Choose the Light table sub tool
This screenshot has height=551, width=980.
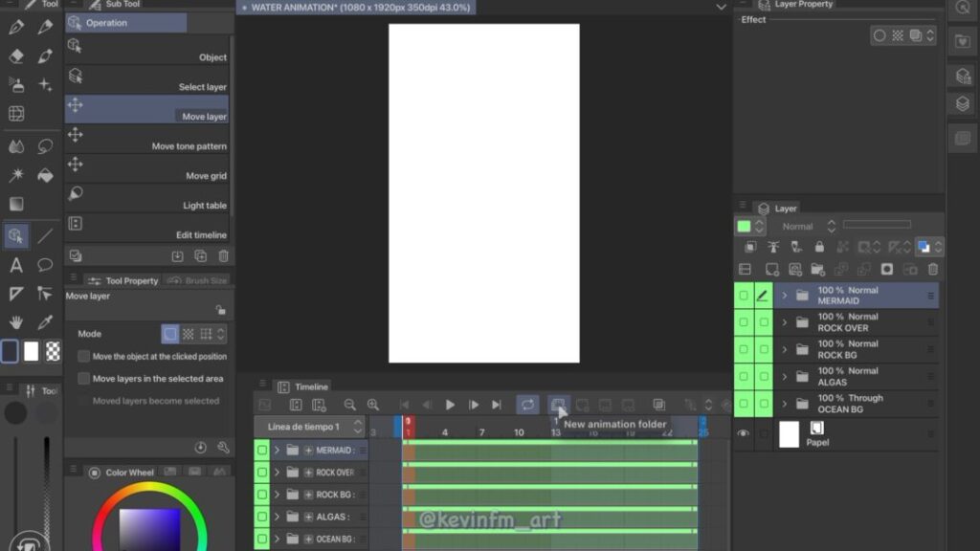pyautogui.click(x=146, y=199)
